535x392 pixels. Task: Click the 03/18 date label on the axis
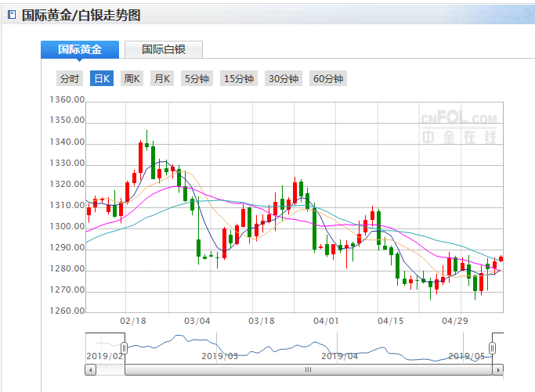262,321
